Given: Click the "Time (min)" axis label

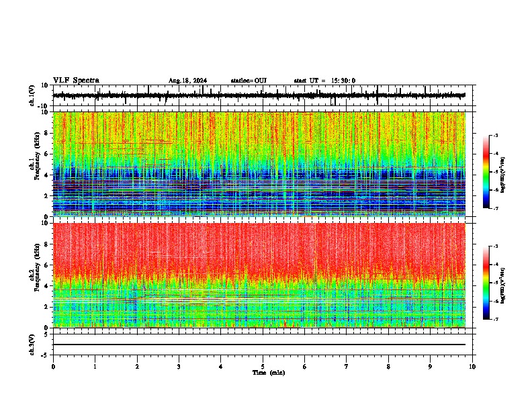Looking at the screenshot, I should click(x=269, y=373).
